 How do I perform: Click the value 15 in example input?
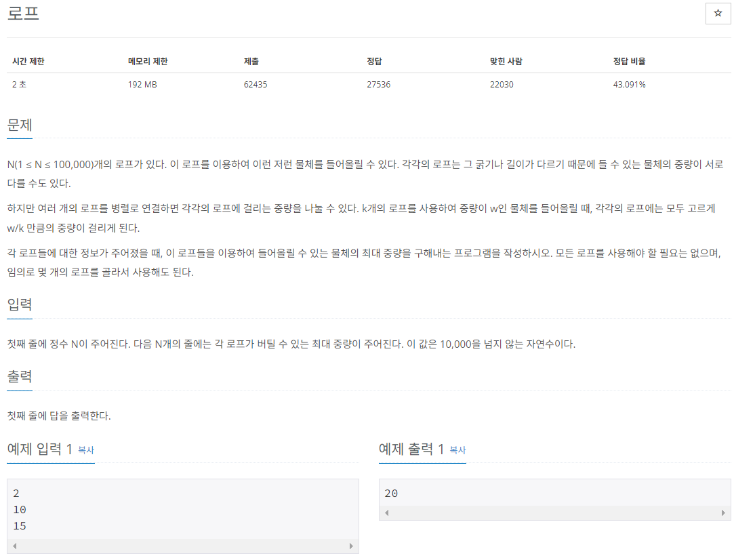(20, 526)
